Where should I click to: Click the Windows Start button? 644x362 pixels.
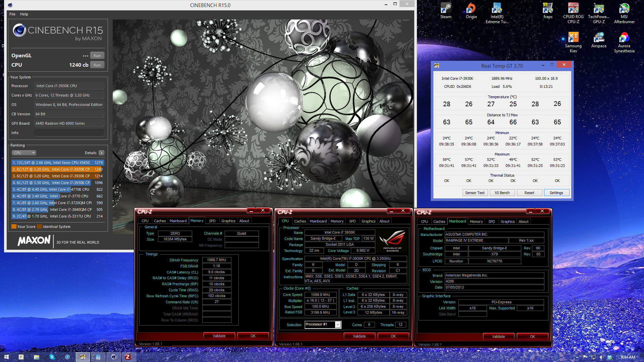(6, 357)
